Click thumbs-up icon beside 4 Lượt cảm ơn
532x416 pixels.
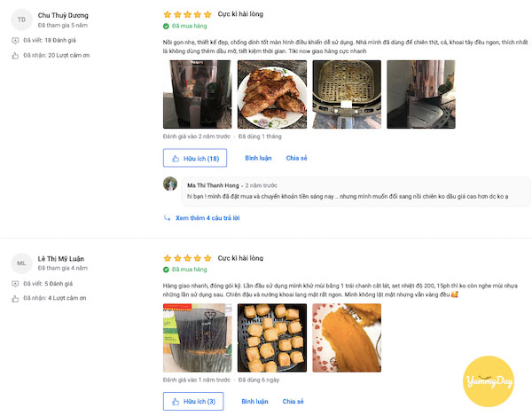[x=15, y=299]
